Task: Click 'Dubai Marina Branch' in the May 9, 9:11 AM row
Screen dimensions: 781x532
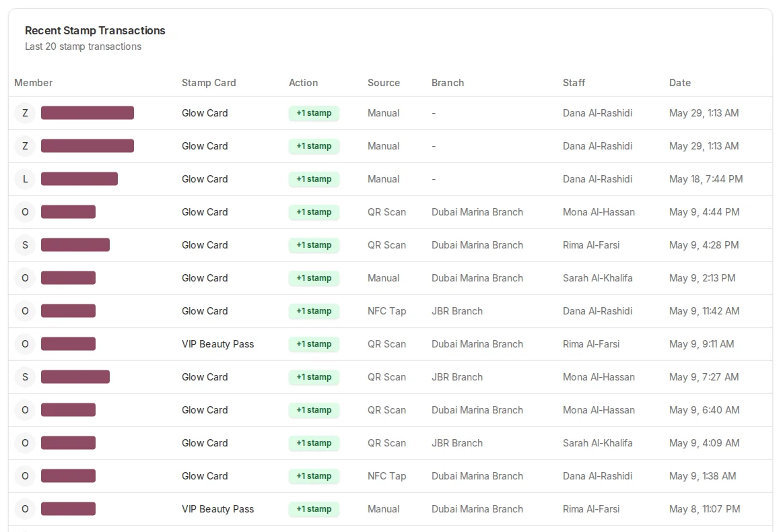Action: point(477,343)
